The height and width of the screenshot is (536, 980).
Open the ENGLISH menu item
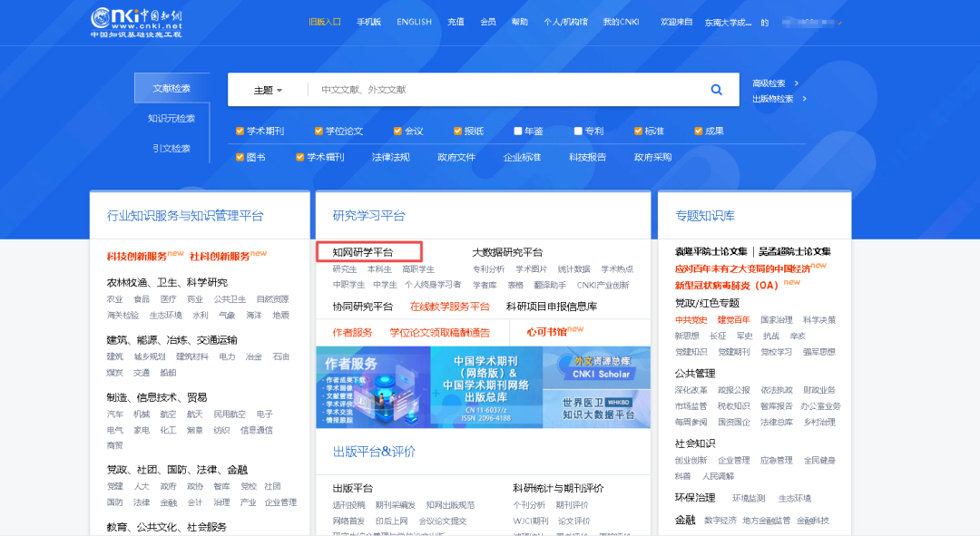(x=414, y=22)
